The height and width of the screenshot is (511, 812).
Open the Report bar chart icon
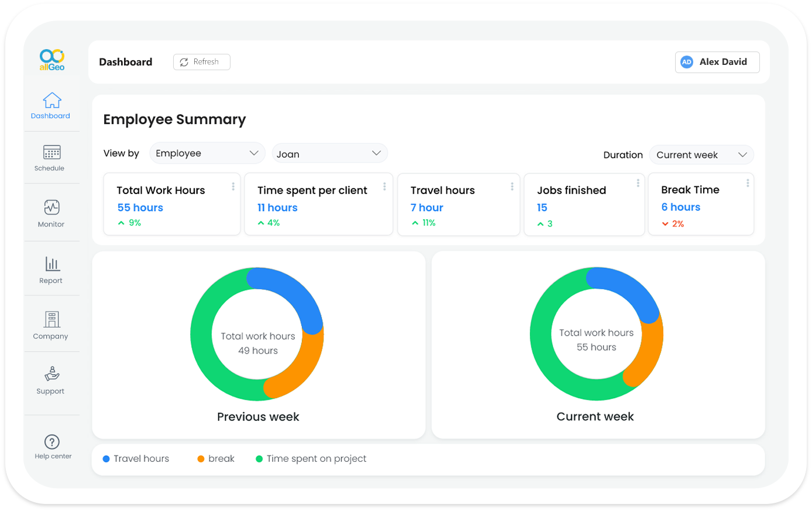point(52,264)
